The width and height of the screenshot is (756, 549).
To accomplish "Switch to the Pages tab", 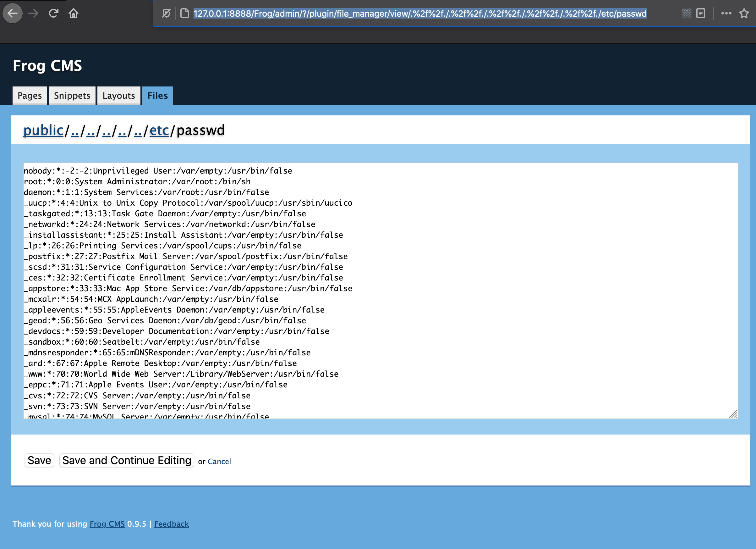I will (29, 95).
